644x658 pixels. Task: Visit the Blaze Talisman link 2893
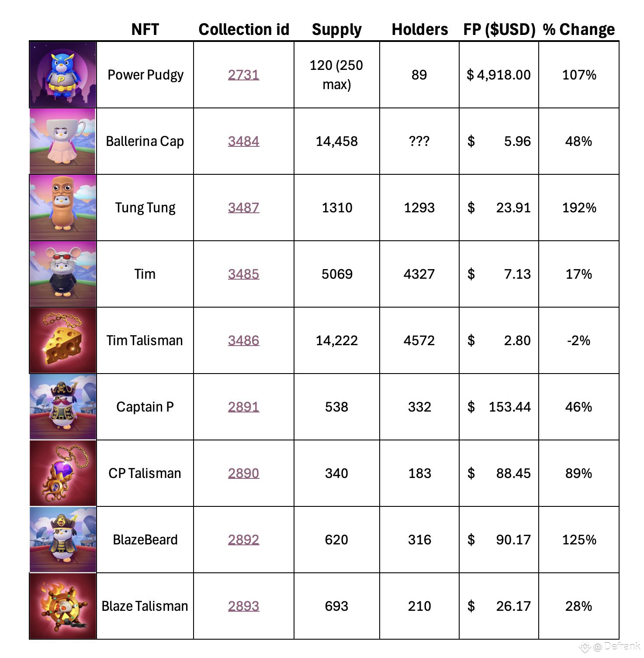tap(243, 606)
